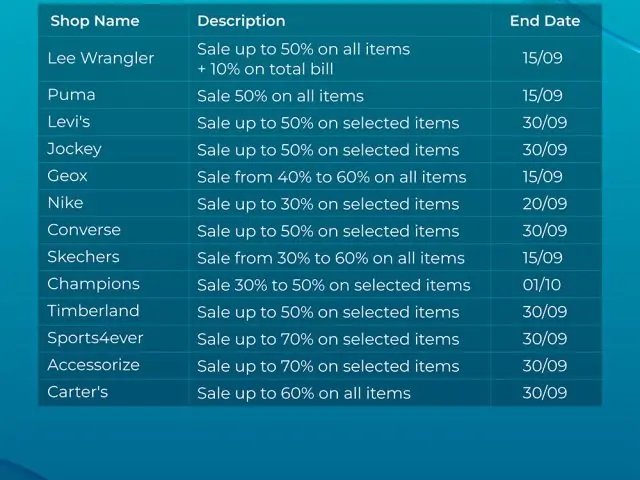Click the Shop Name column header
Viewport: 640px width, 480px height.
coord(95,21)
